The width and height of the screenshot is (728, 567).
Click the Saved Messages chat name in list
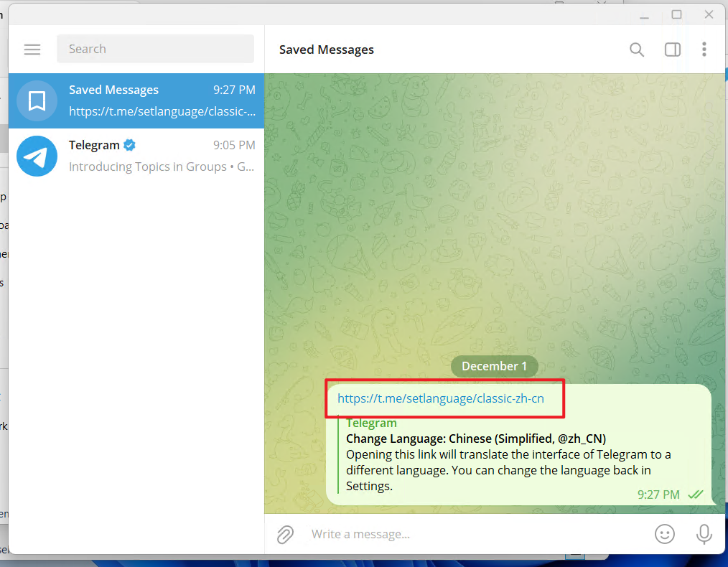(x=113, y=90)
